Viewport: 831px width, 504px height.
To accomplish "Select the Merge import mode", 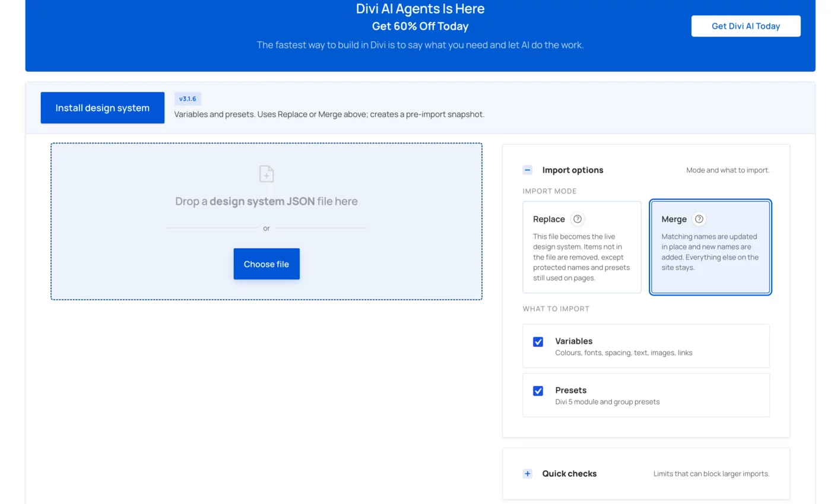I will tap(711, 247).
